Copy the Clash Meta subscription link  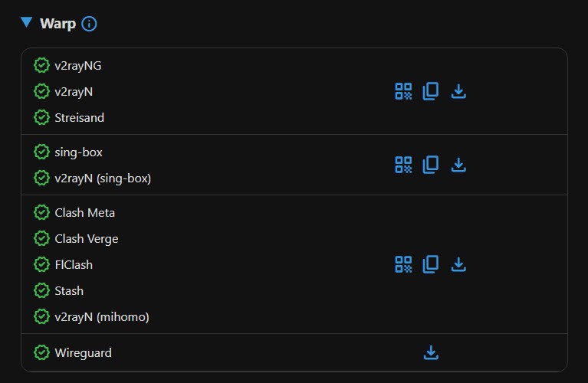pos(431,264)
